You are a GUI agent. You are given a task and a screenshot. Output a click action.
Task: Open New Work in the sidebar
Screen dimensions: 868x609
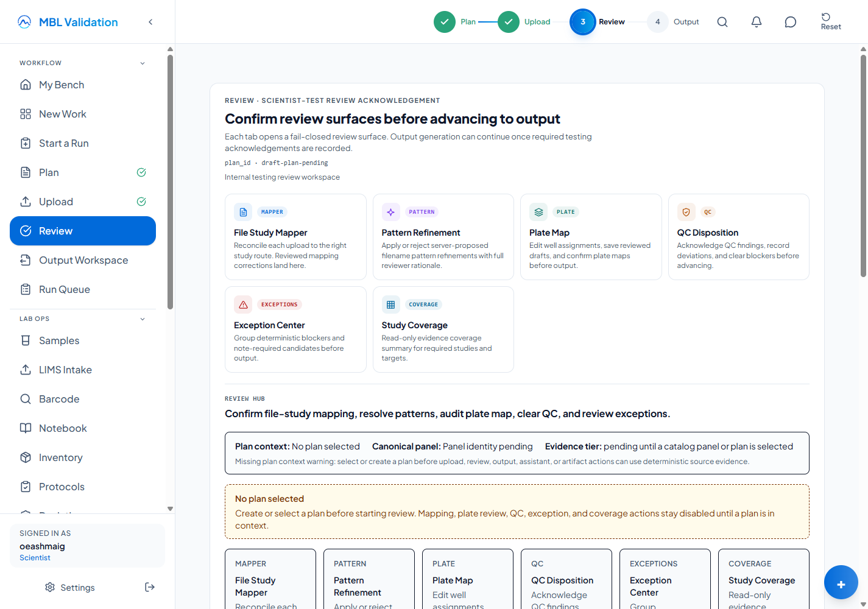pos(83,114)
